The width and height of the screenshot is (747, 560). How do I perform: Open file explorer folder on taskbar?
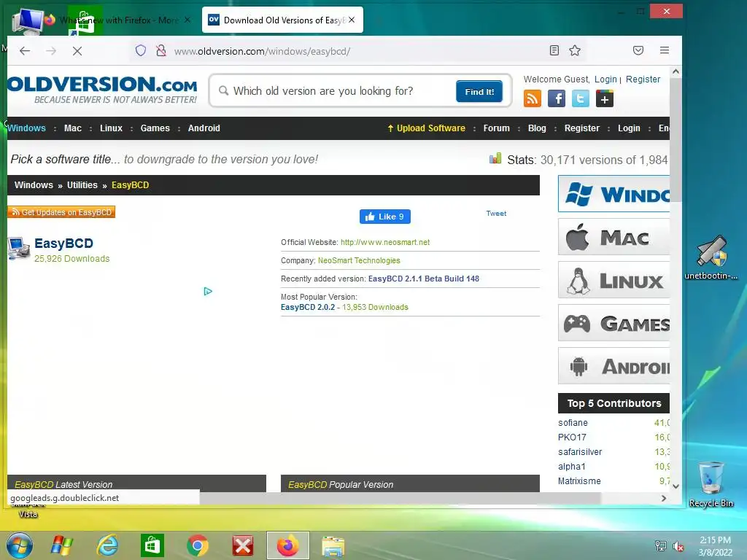point(333,546)
